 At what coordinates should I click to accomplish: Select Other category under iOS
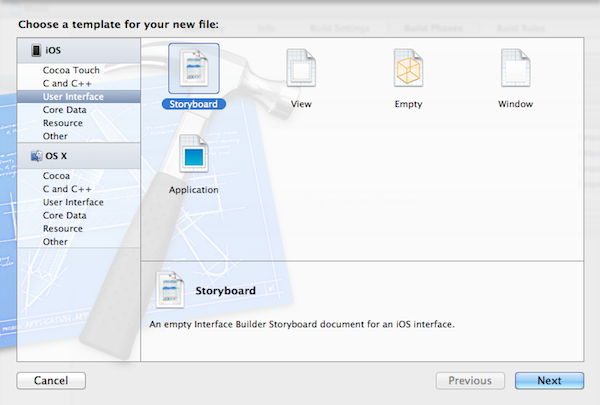[79, 136]
